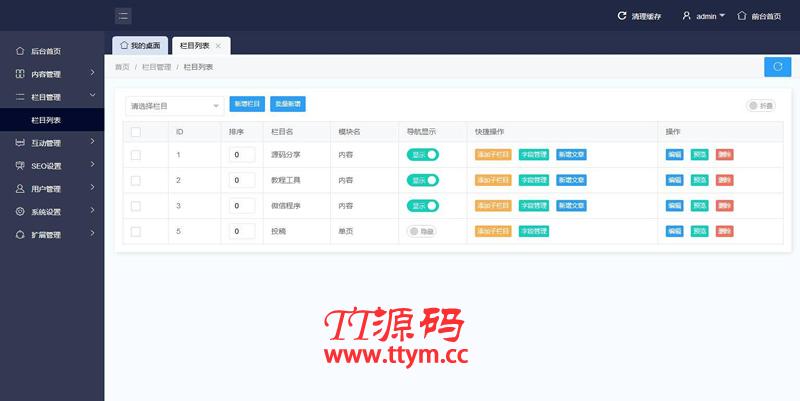
Task: Click the 清理缓存 clear cache icon
Action: pos(622,16)
